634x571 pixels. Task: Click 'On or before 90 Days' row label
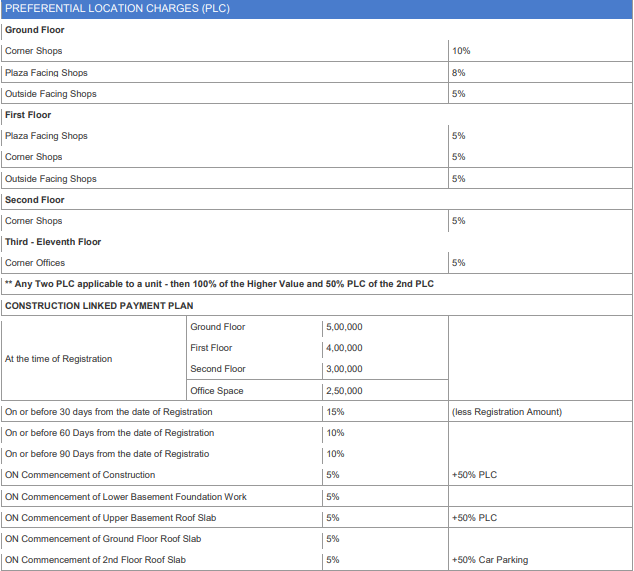(107, 454)
